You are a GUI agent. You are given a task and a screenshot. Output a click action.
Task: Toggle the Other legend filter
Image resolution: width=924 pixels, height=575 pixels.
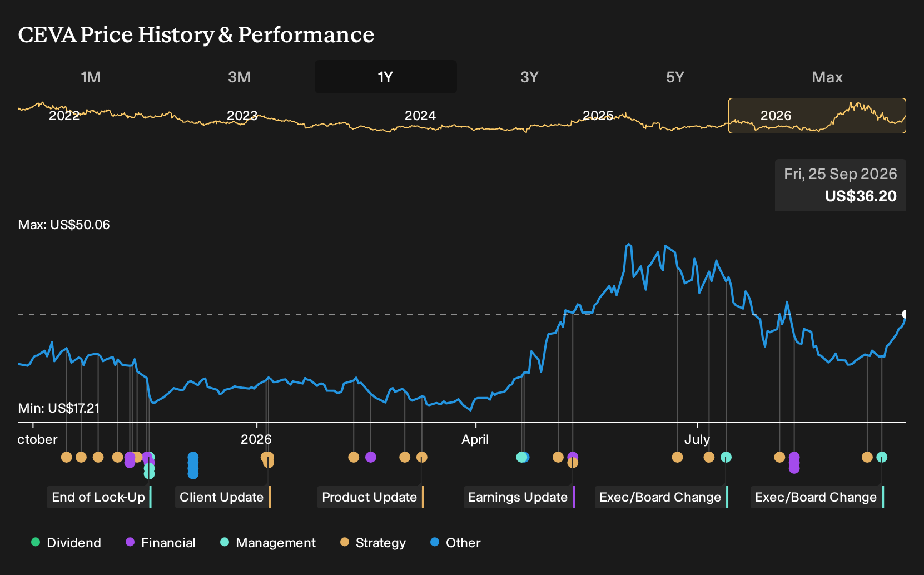(x=455, y=543)
